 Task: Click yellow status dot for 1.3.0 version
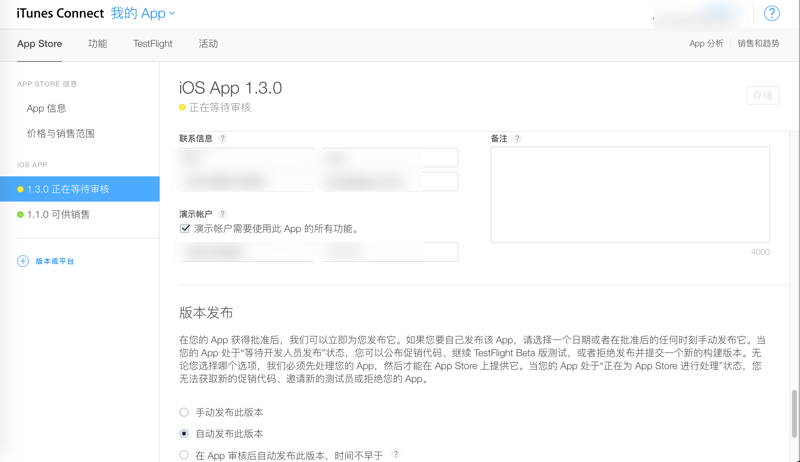pyautogui.click(x=20, y=189)
